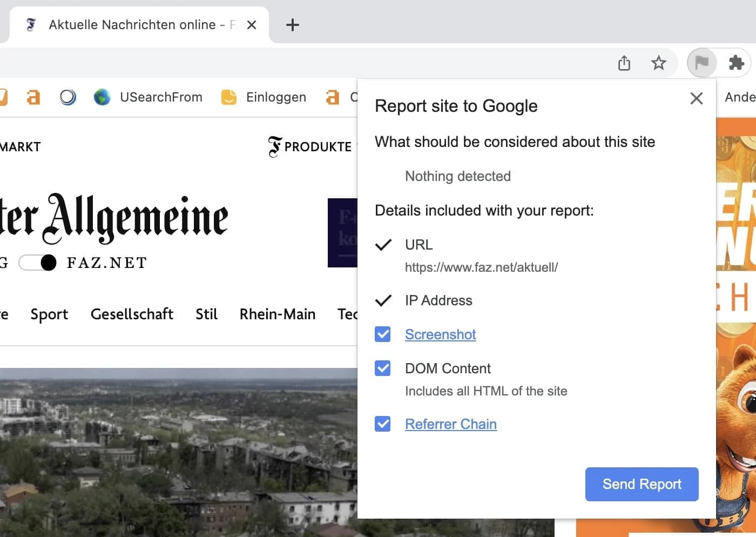Click the blue circle bookmark icon
This screenshot has width=756, height=537.
tap(68, 97)
